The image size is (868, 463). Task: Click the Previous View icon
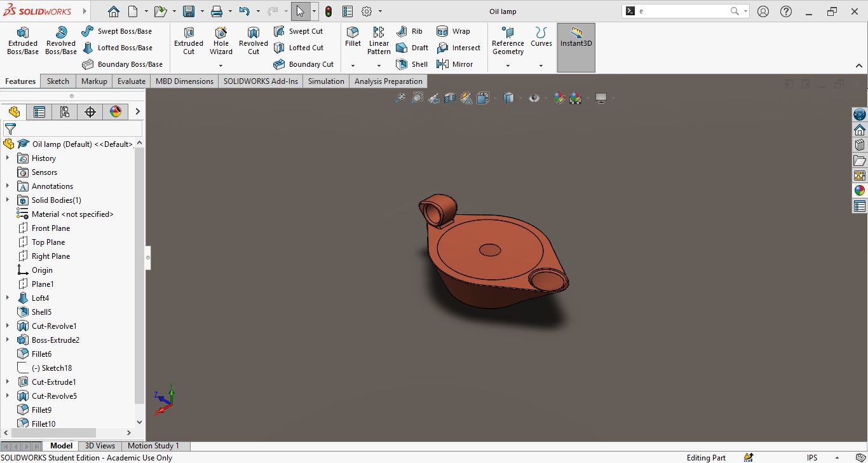[433, 98]
